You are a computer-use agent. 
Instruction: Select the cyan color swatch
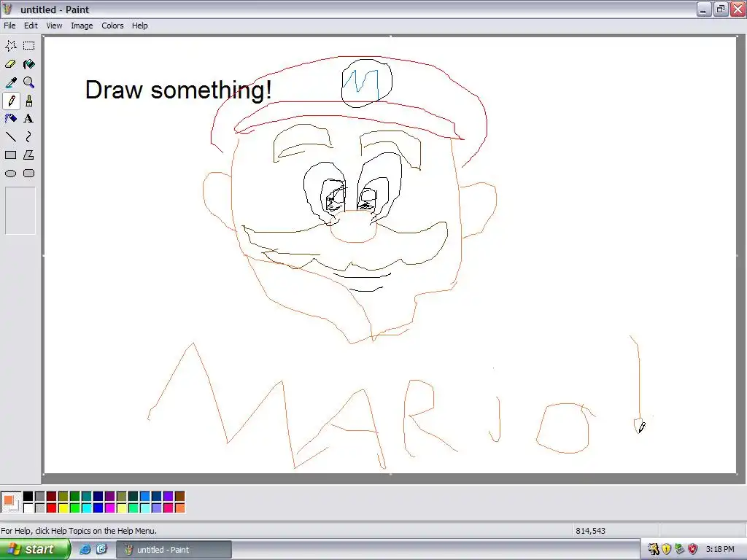[x=86, y=508]
